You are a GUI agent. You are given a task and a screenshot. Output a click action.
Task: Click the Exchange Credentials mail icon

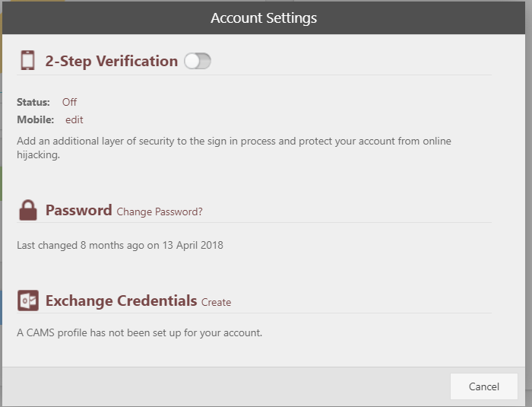click(x=28, y=300)
